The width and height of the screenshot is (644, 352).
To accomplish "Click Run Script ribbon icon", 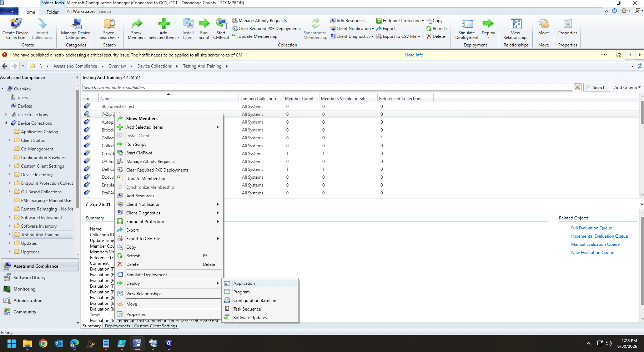I will click(x=204, y=29).
